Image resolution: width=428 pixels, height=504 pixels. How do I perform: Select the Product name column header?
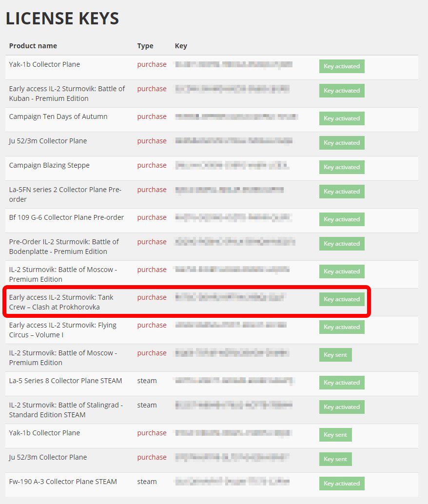[33, 46]
